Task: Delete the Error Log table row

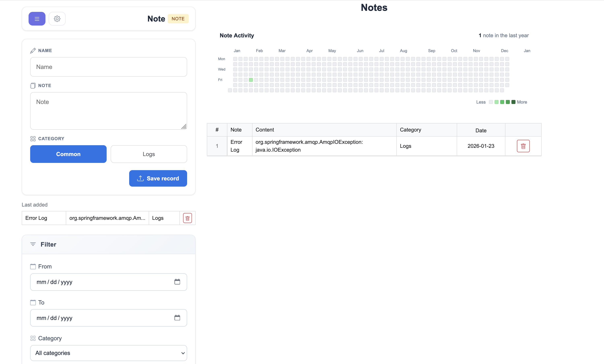Action: coord(523,146)
